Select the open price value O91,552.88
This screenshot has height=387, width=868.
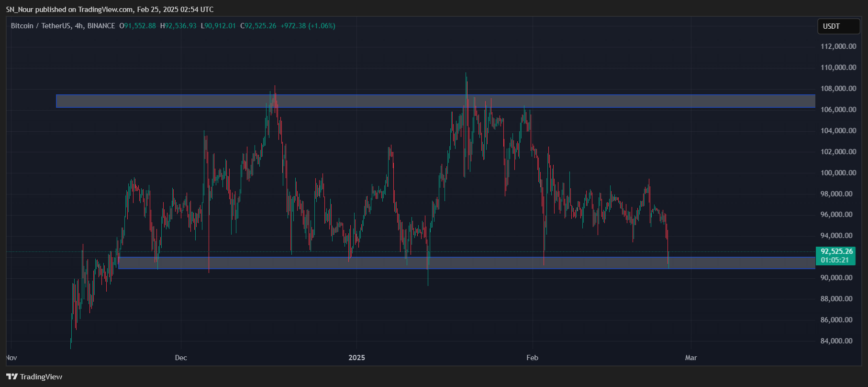138,26
